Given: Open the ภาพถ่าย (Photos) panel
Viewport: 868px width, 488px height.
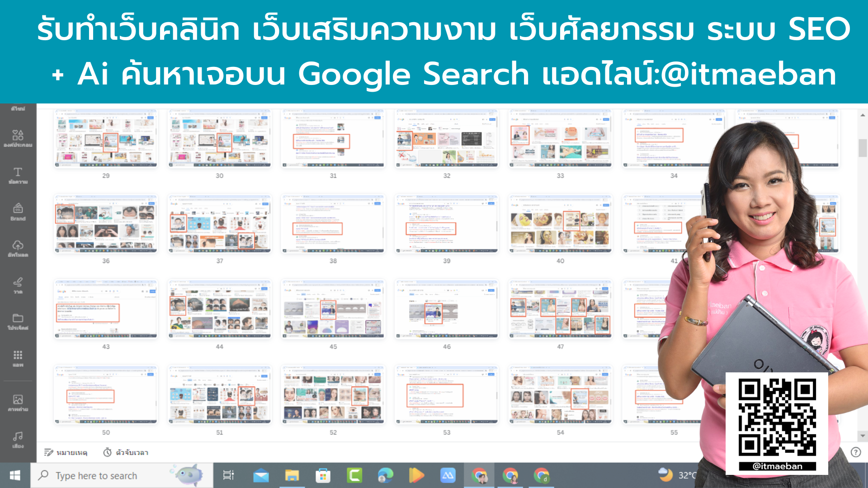Looking at the screenshot, I should point(18,401).
